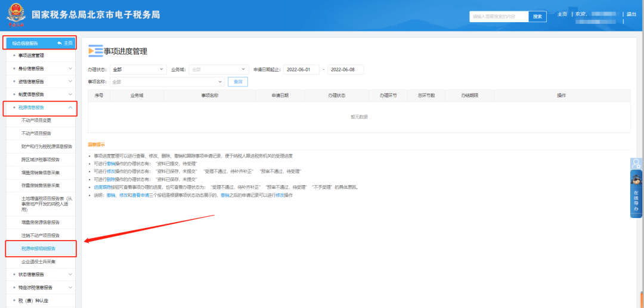Collapse the 税源信息报告 section
644x308 pixels.
pos(70,107)
